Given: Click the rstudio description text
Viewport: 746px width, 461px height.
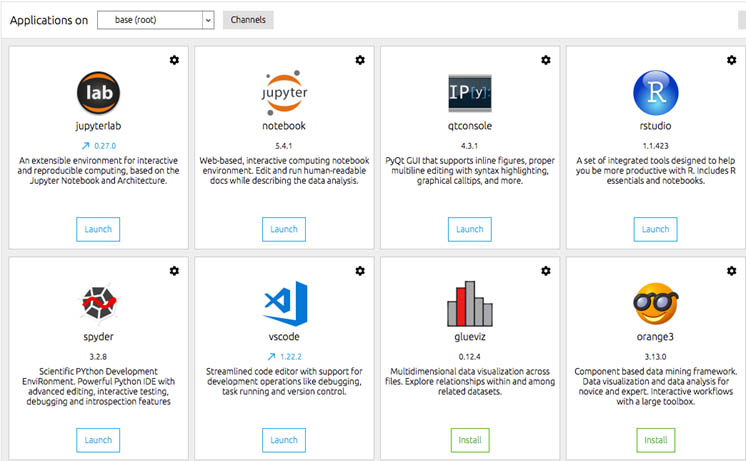Looking at the screenshot, I should pos(656,170).
